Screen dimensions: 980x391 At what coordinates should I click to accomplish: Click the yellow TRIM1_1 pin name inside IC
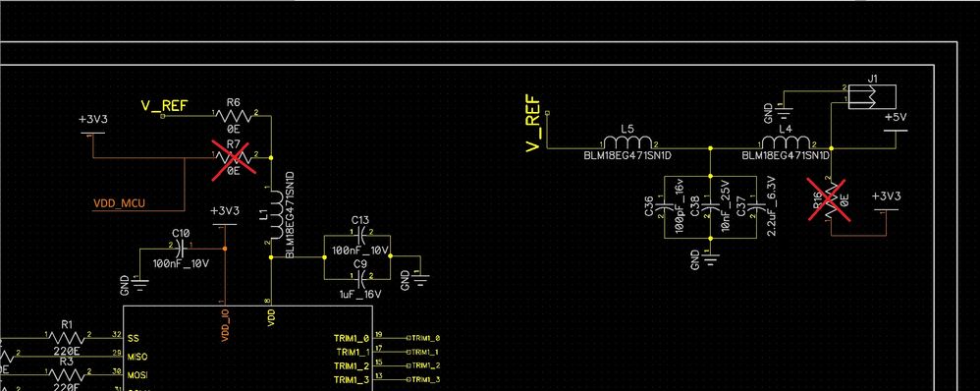354,353
